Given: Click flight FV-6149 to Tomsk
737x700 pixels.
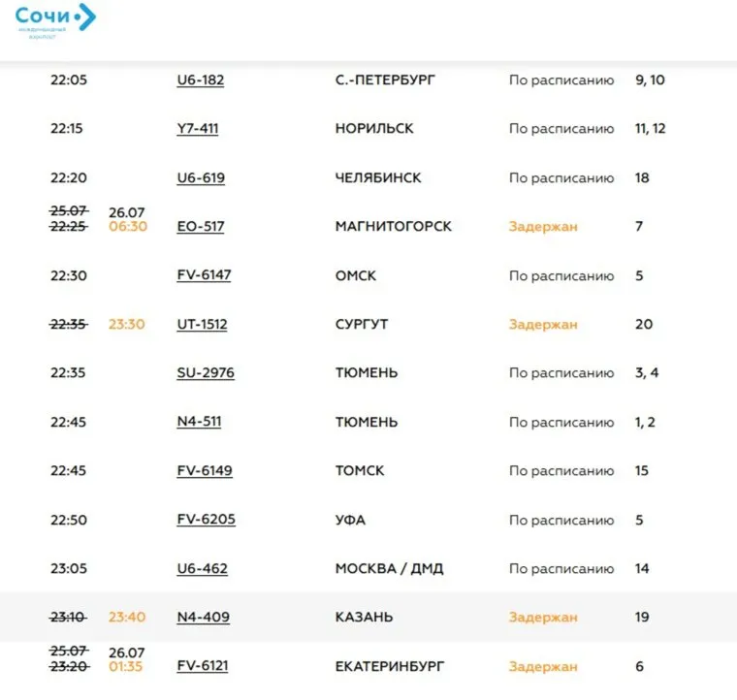Looking at the screenshot, I should tap(204, 470).
